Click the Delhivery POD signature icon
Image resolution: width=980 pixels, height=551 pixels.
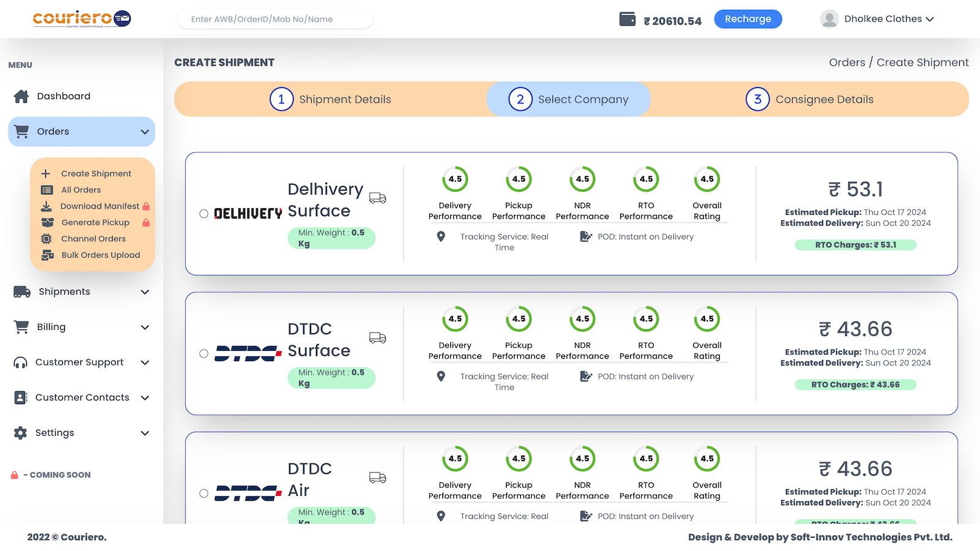coord(586,236)
